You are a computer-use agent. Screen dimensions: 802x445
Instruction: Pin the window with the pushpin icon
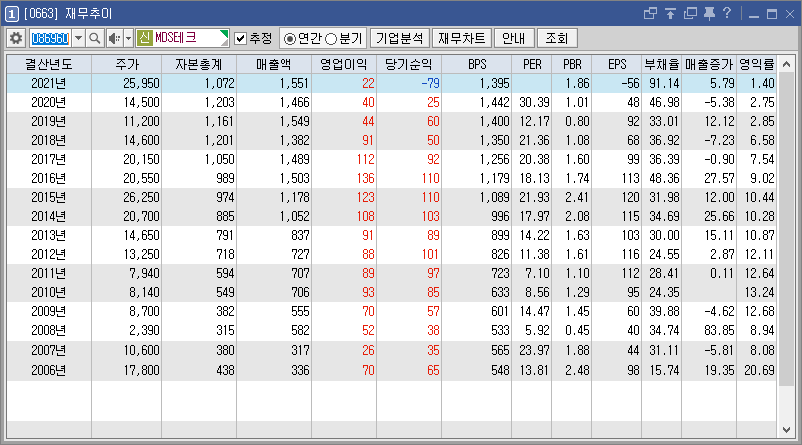(709, 14)
